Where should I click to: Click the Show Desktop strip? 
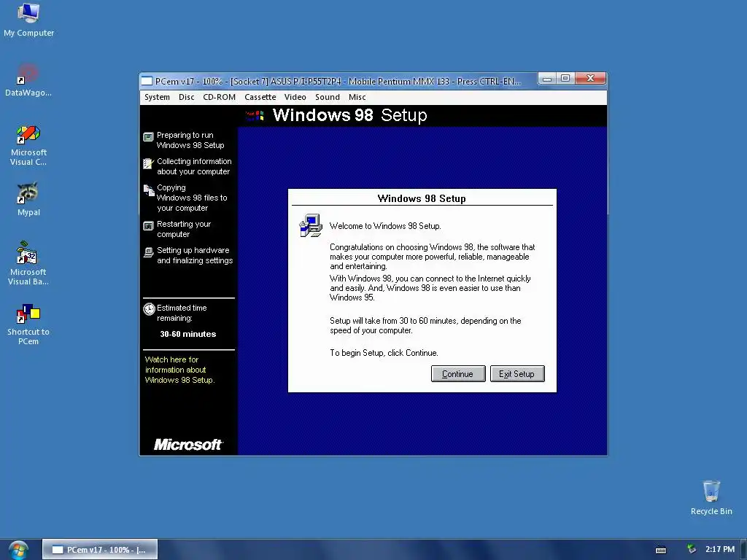click(743, 550)
